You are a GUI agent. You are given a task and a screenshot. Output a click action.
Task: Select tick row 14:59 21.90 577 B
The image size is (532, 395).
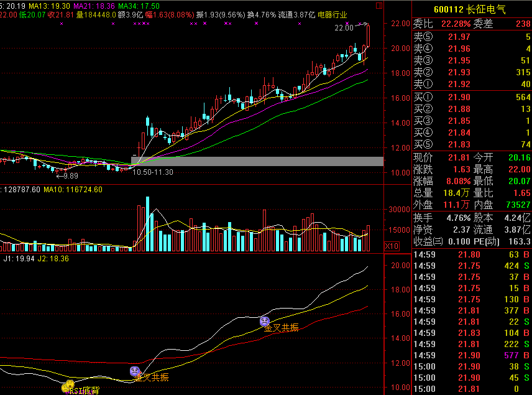point(472,355)
